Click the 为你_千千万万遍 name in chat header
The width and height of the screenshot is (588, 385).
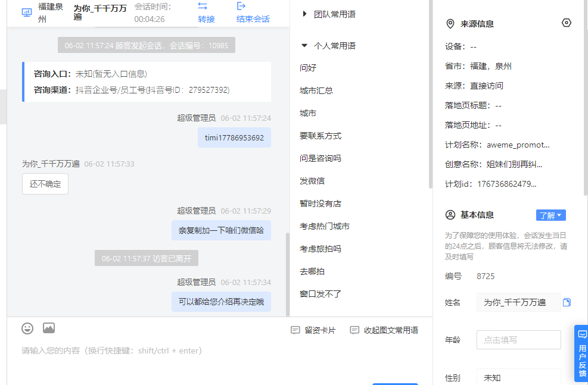pos(100,12)
